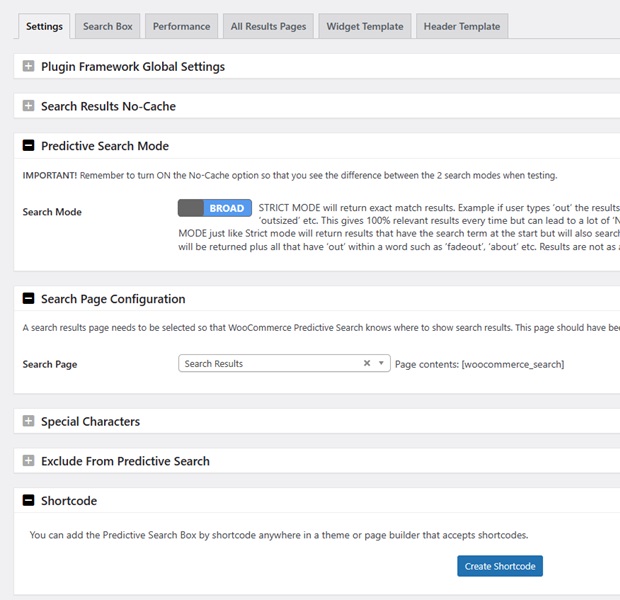Click the Create Shortcode button
Viewport: 620px width, 600px height.
pos(500,566)
